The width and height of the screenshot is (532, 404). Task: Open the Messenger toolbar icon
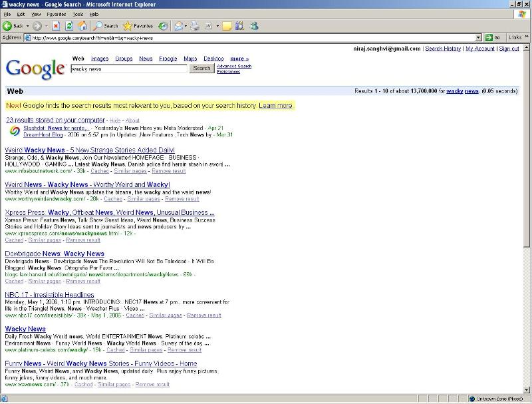tap(253, 26)
